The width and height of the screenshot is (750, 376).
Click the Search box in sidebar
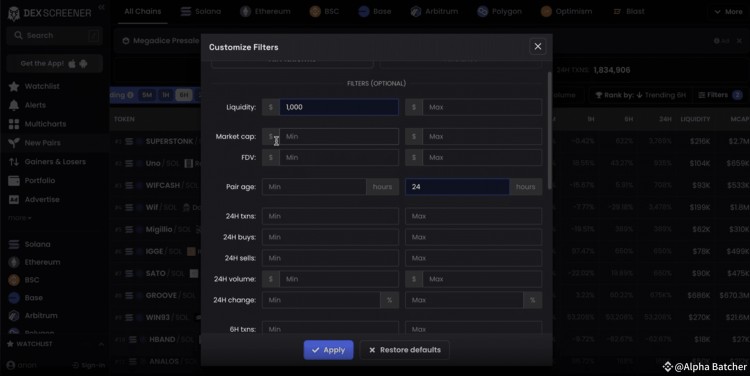pos(55,35)
